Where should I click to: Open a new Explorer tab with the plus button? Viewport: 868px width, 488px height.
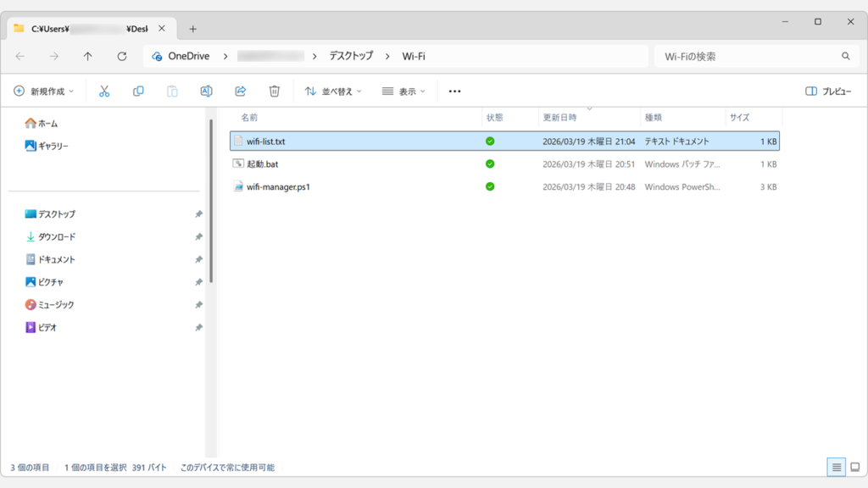coord(193,27)
